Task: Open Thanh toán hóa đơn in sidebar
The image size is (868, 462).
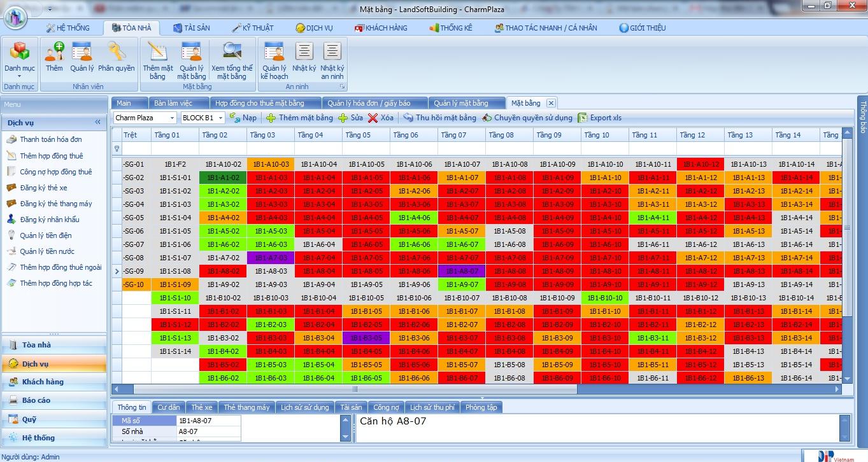Action: tap(50, 139)
